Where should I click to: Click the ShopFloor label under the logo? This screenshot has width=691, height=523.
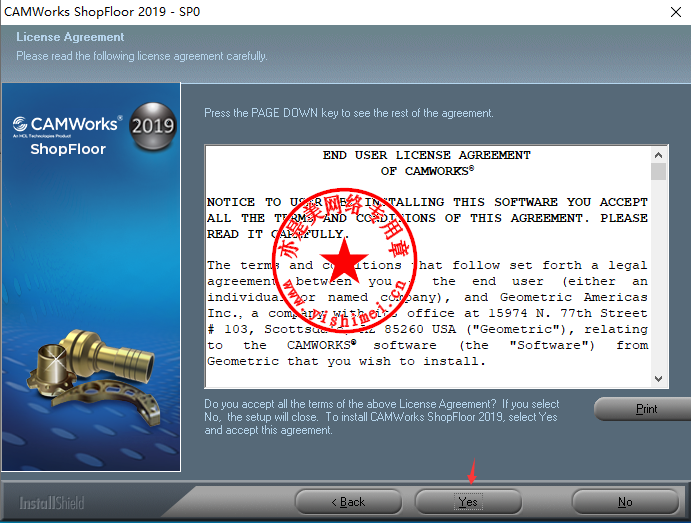[67, 149]
